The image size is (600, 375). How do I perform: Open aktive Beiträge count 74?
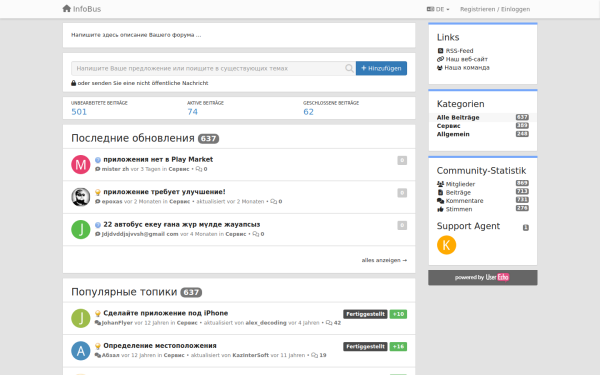coord(192,112)
